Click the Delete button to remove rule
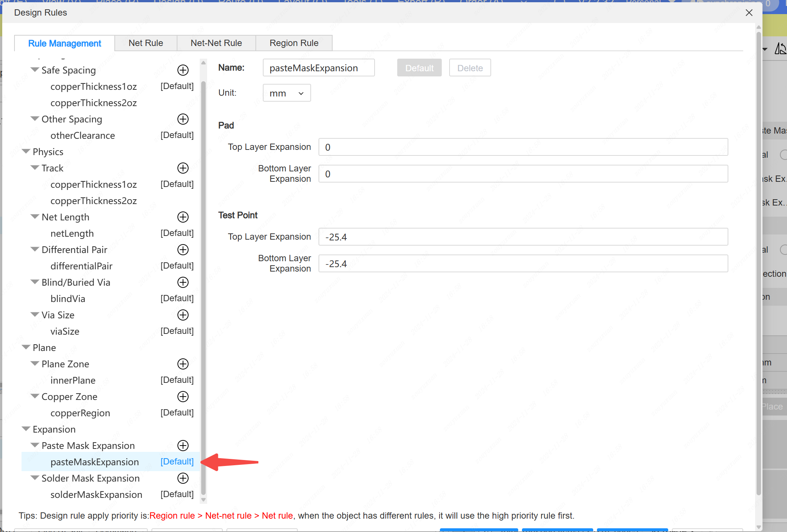This screenshot has height=532, width=787. tap(470, 67)
